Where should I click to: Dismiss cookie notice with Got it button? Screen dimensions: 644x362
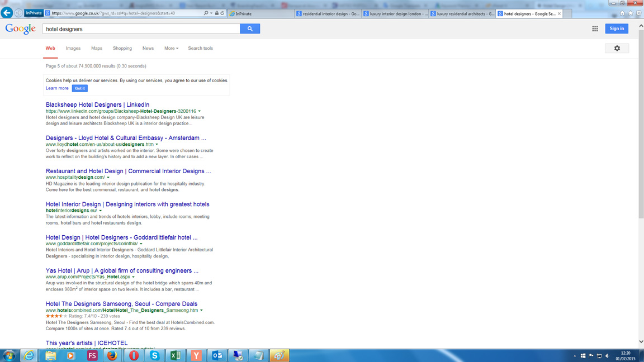coord(80,88)
